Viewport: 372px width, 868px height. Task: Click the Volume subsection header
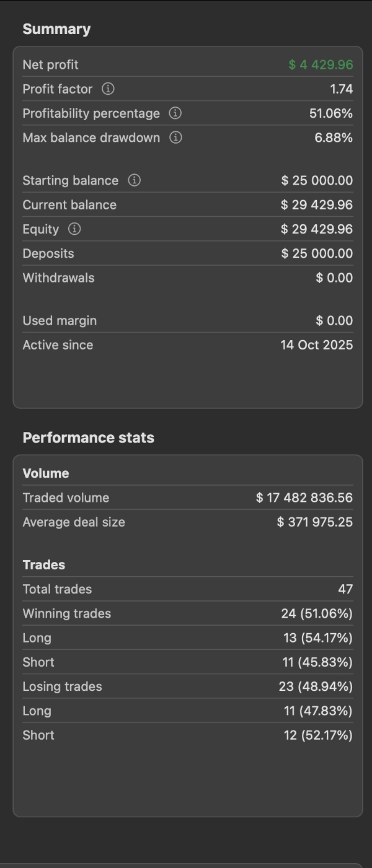[x=46, y=473]
